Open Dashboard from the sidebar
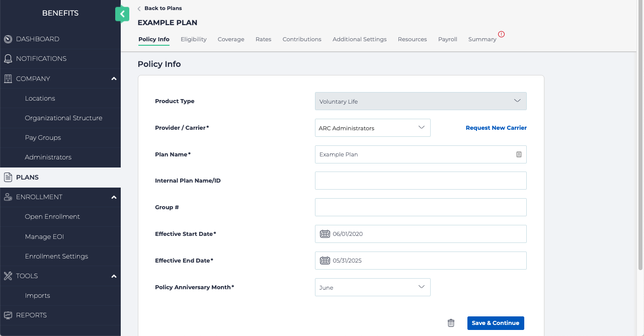 [x=38, y=39]
